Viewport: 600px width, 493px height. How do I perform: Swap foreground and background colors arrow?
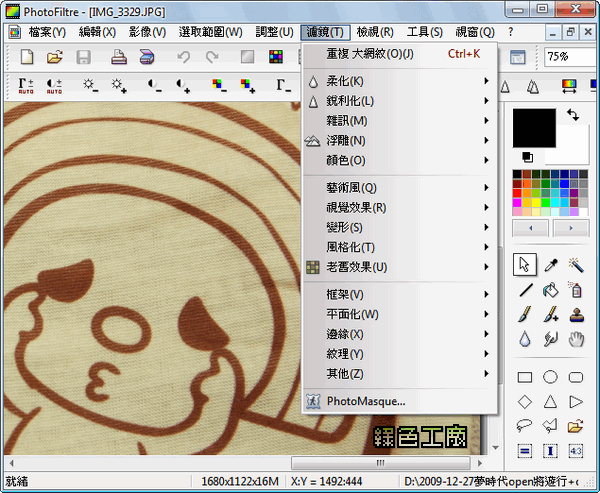[573, 114]
